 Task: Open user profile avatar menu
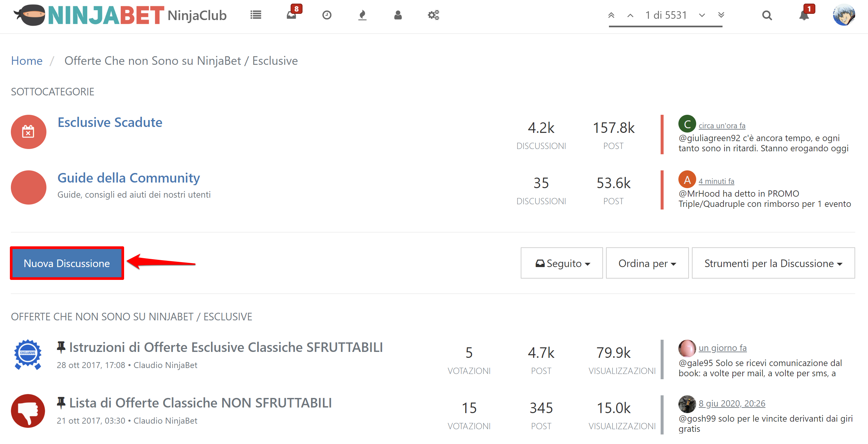pos(844,15)
